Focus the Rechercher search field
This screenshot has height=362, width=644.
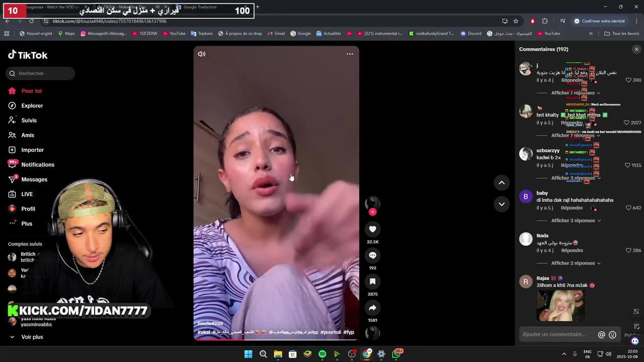pos(40,73)
